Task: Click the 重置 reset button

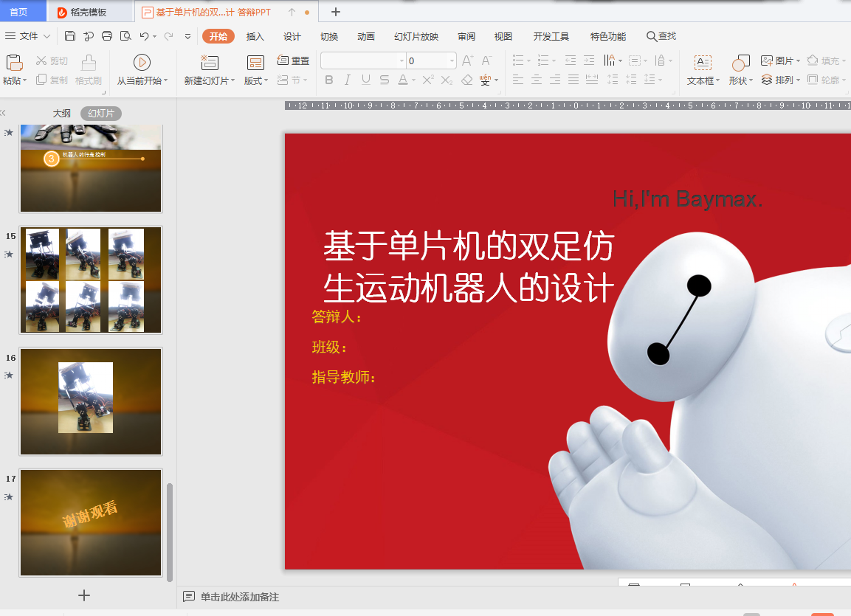Action: 293,60
